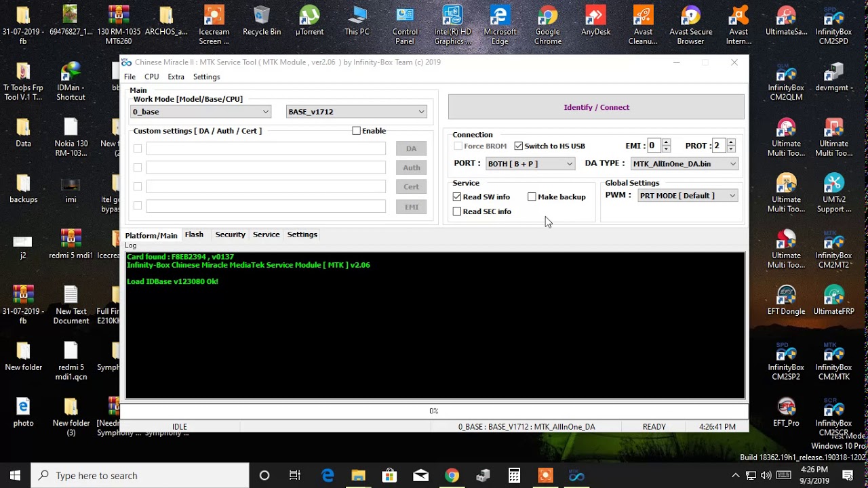Viewport: 868px width, 488px height.
Task: Tick the checkbox beside the Cert field
Action: [x=138, y=186]
